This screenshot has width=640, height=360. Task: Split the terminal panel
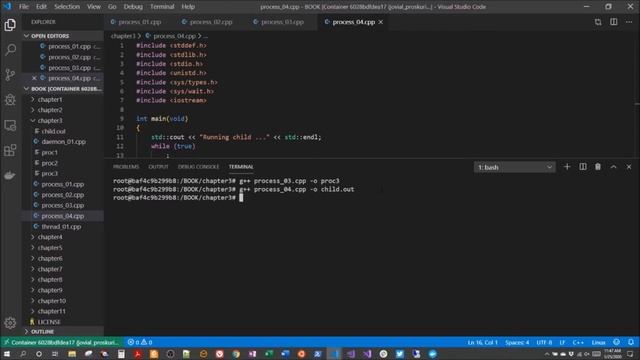(x=583, y=167)
